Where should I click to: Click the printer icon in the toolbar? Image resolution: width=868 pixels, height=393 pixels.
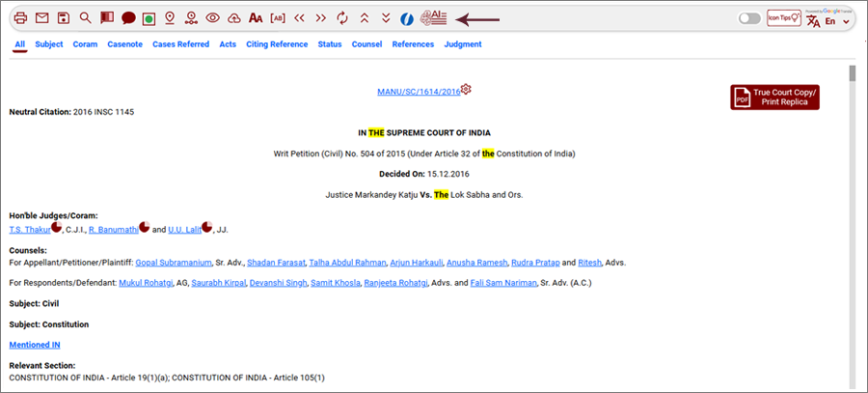click(x=20, y=17)
